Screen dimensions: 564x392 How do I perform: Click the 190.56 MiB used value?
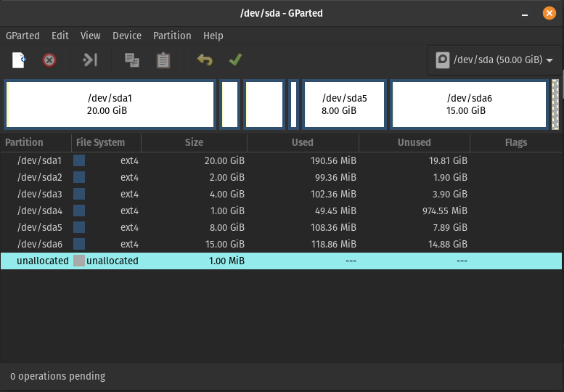click(333, 160)
